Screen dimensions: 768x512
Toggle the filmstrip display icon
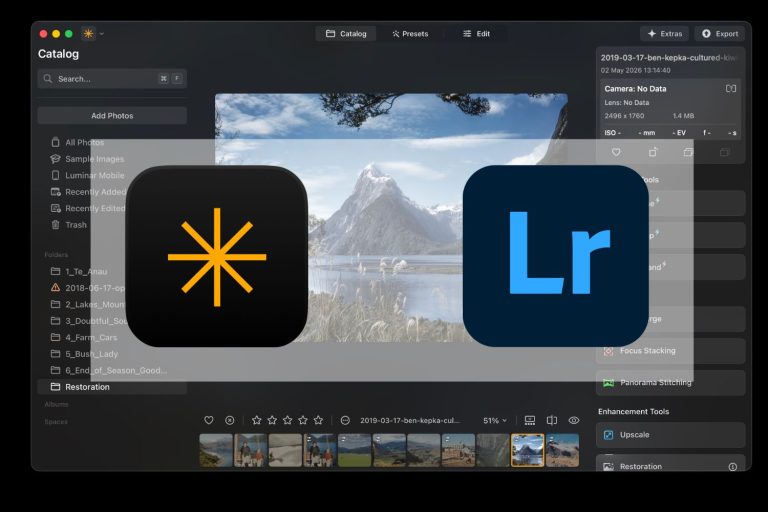pos(529,420)
